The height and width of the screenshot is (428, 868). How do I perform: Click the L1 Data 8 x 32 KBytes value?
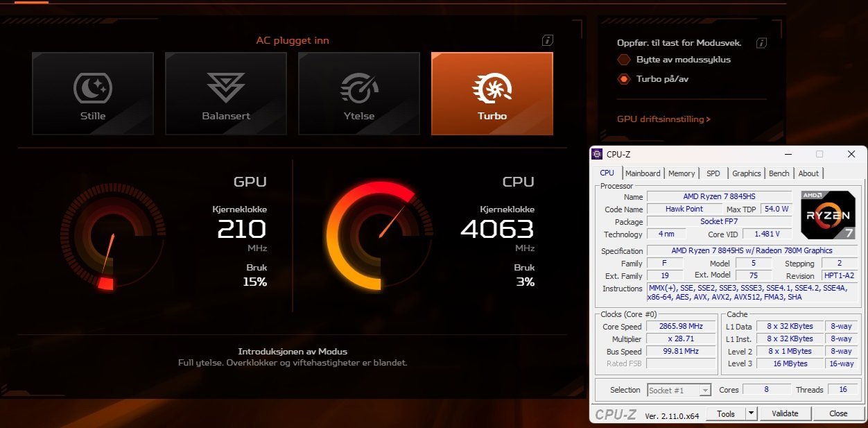tap(790, 326)
